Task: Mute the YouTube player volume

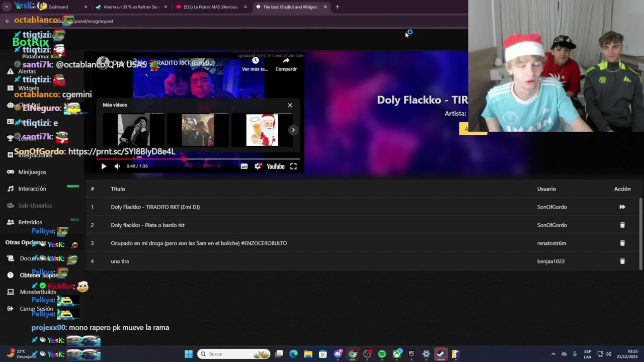Action: coord(117,166)
